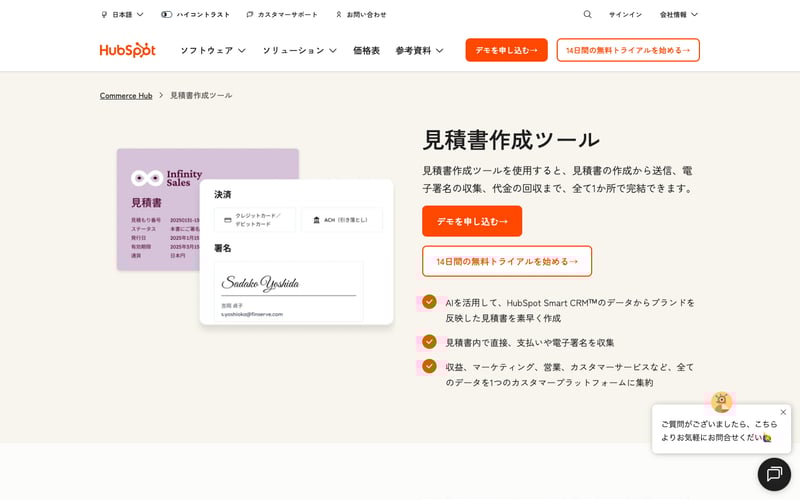Click the クレジットカード payment option card
This screenshot has width=800, height=500.
[255, 220]
